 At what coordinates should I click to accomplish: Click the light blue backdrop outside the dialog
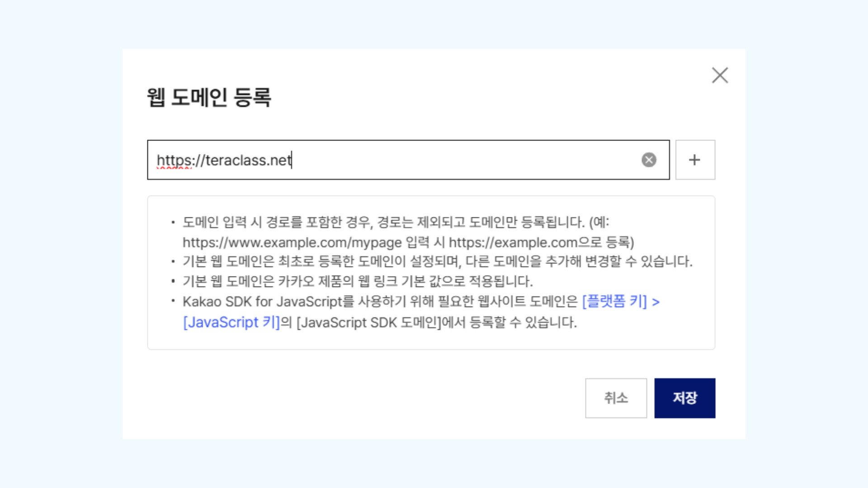tap(59, 244)
